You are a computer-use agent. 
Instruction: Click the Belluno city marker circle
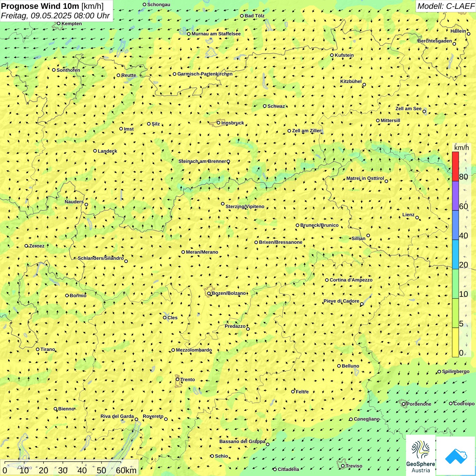click(x=339, y=366)
